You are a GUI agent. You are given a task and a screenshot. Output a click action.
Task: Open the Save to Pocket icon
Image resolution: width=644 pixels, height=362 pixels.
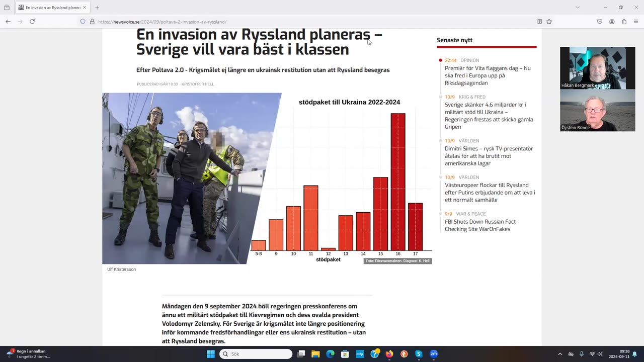(600, 22)
